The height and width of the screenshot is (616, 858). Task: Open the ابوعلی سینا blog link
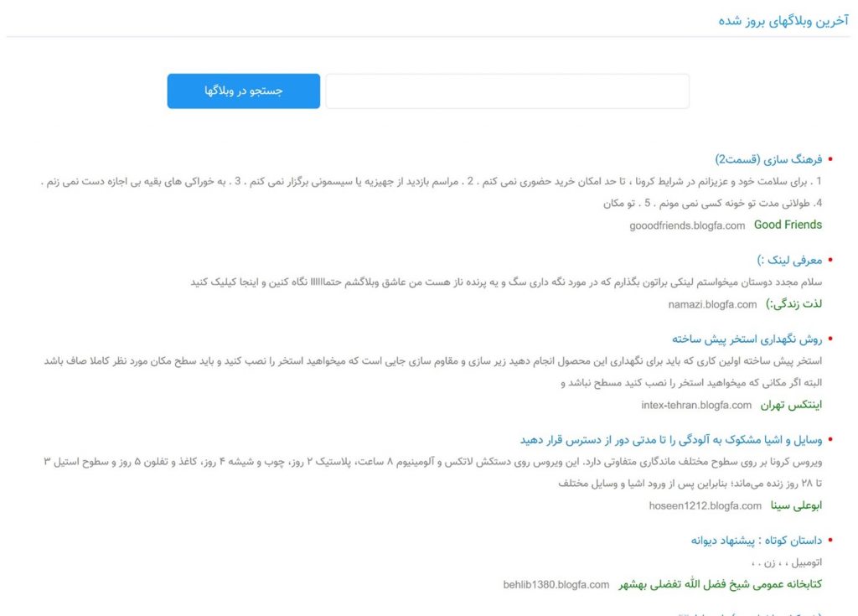coord(796,505)
